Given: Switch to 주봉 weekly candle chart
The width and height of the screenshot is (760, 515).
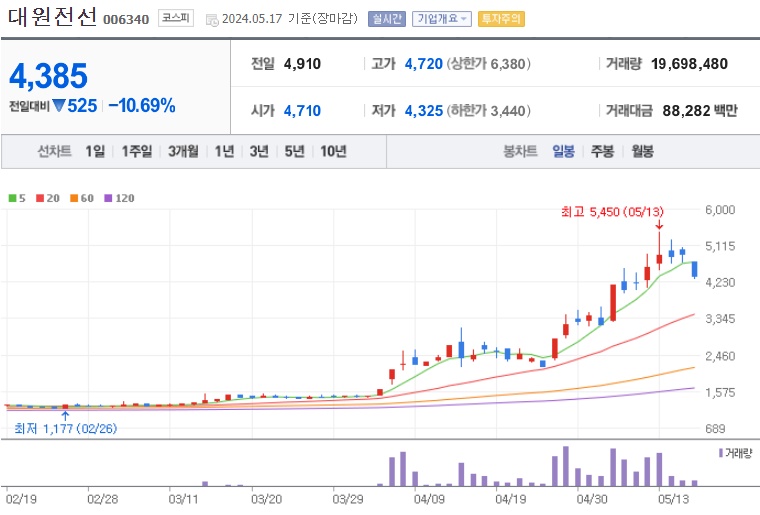Looking at the screenshot, I should point(602,152).
